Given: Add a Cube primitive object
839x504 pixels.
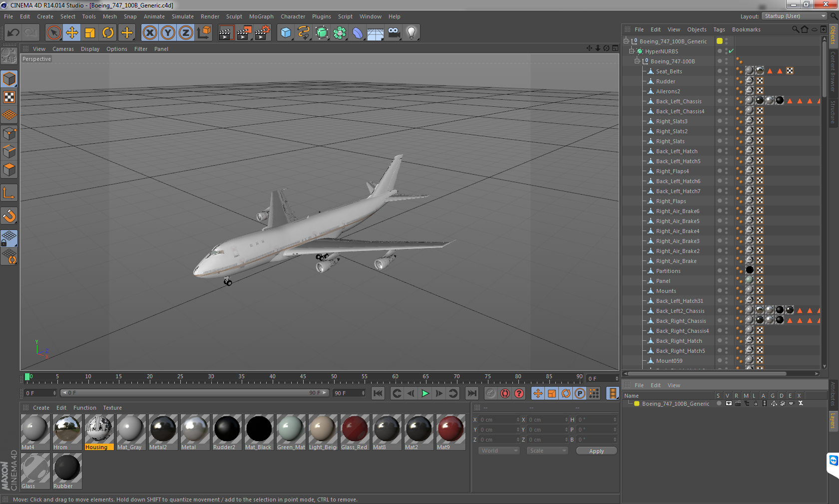Looking at the screenshot, I should (x=286, y=33).
